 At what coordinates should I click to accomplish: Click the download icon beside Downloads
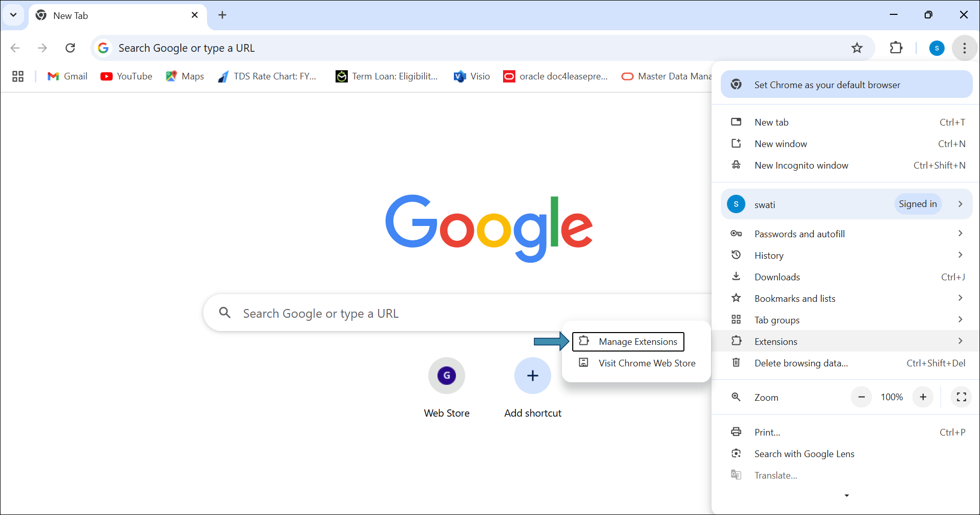tap(736, 276)
